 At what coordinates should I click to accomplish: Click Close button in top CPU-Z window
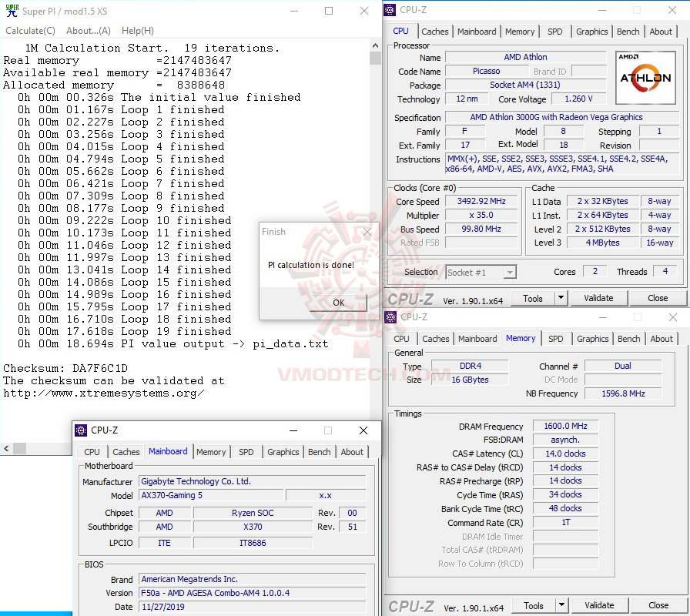point(658,298)
